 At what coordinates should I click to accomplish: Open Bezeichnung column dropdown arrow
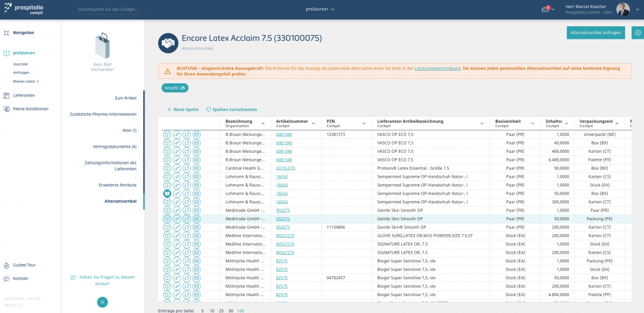click(x=261, y=123)
